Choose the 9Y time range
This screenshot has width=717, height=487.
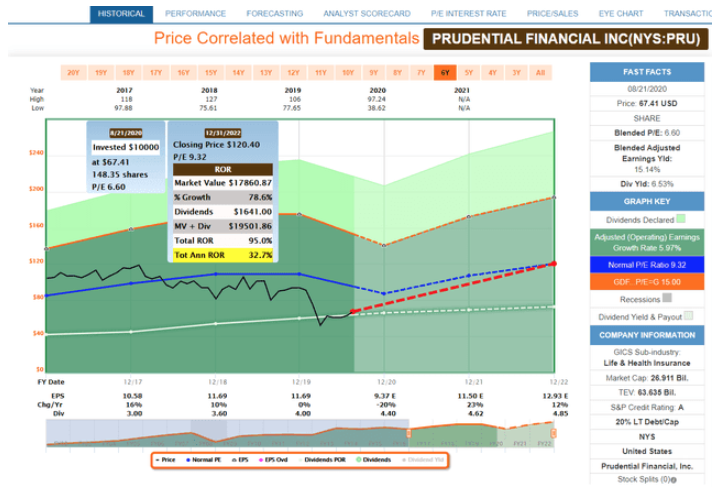374,73
